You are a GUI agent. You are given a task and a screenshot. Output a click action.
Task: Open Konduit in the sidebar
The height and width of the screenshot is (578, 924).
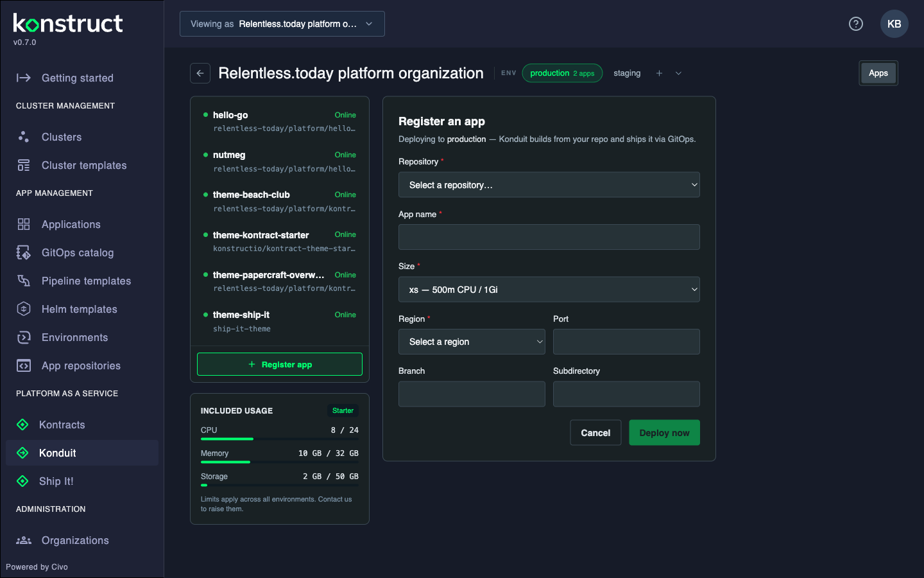82,453
